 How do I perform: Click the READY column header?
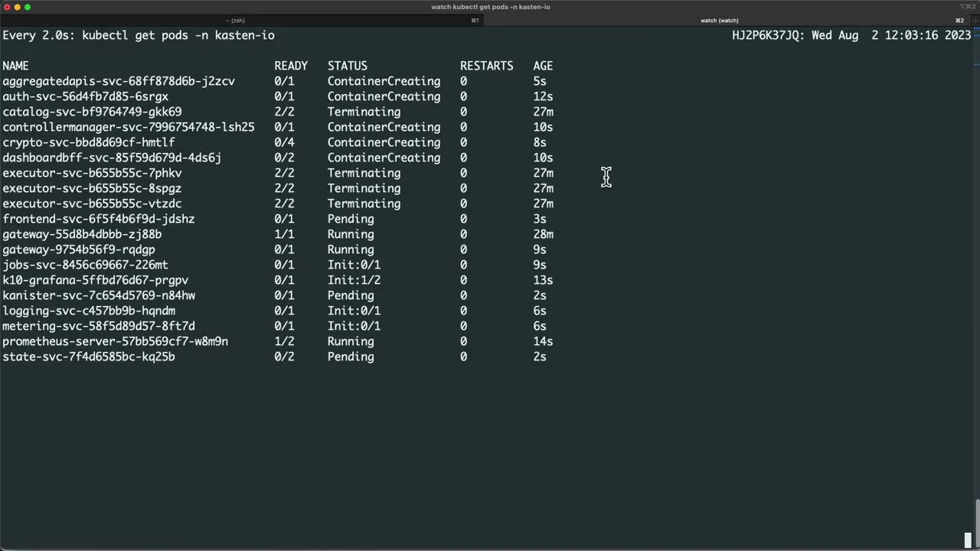(291, 66)
